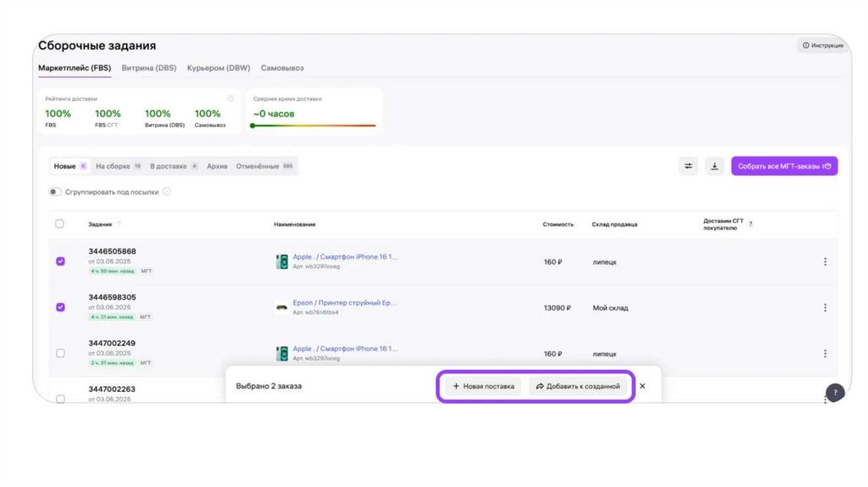The height and width of the screenshot is (487, 868).
Task: Check the checkbox for order 3447002249
Action: (60, 353)
